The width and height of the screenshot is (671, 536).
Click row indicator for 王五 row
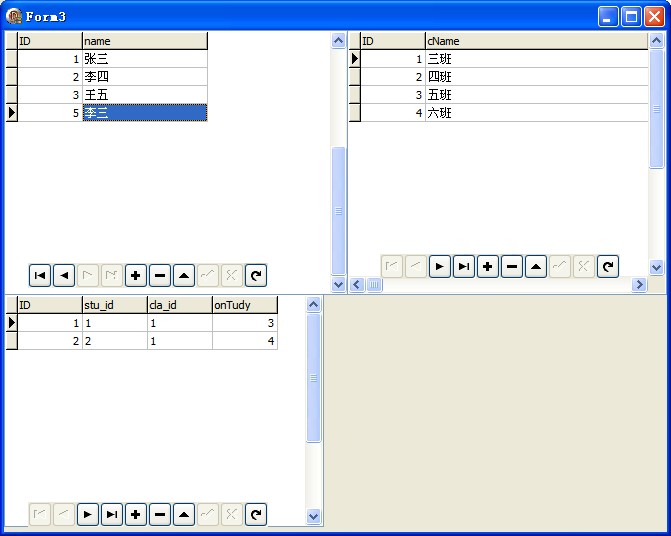(12, 95)
